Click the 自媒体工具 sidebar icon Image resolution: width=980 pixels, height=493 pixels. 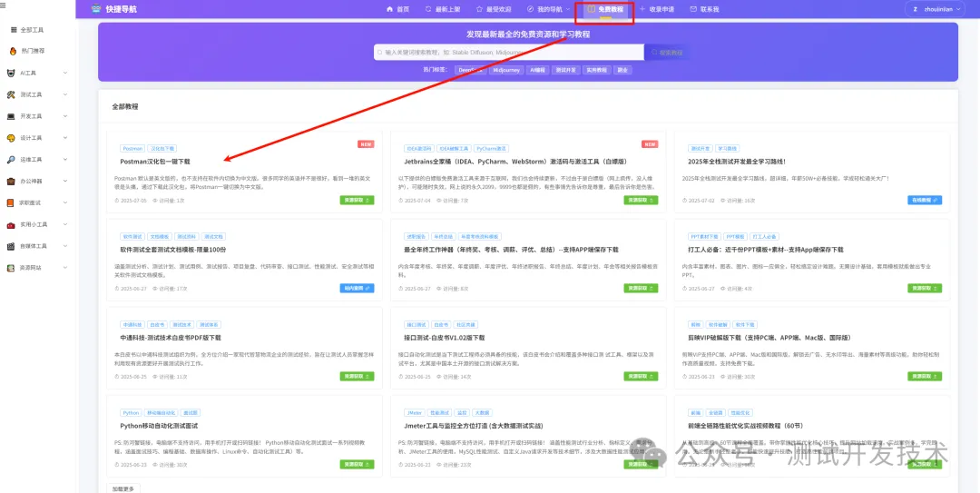pos(11,246)
